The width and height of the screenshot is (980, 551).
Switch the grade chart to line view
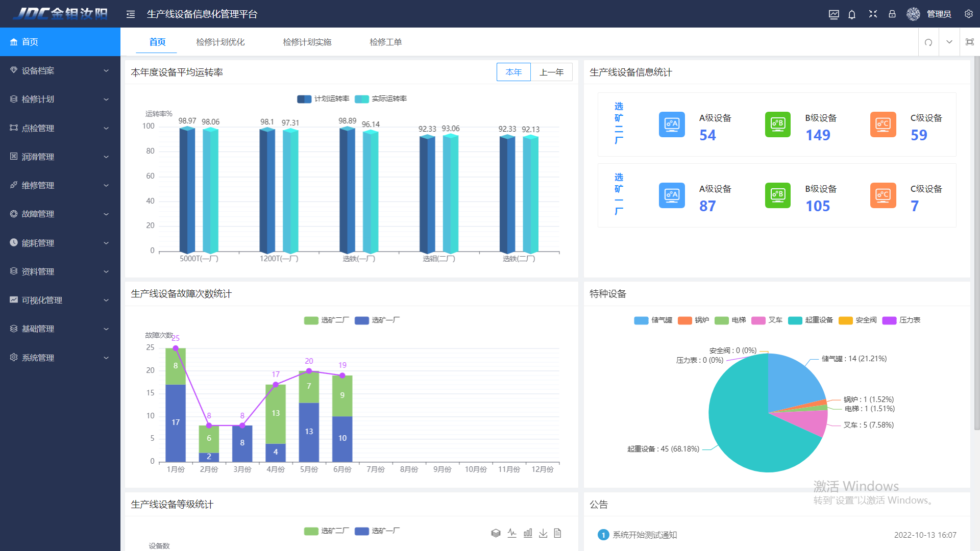pos(512,533)
